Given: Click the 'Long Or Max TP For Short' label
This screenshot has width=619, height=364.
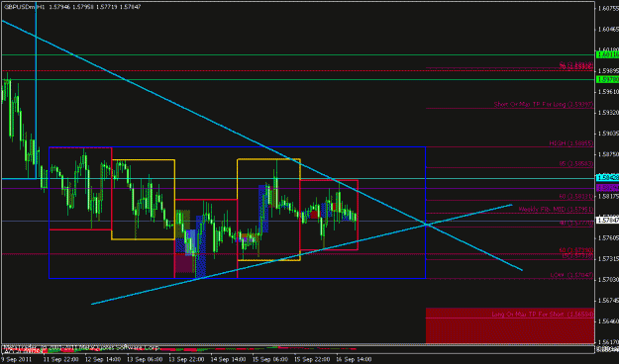Looking at the screenshot, I should pos(543,315).
